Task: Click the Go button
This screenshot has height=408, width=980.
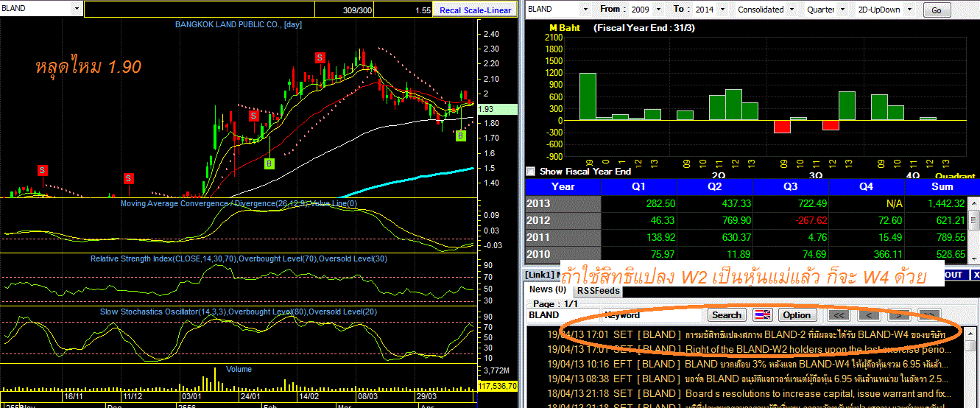Action: 937,10
